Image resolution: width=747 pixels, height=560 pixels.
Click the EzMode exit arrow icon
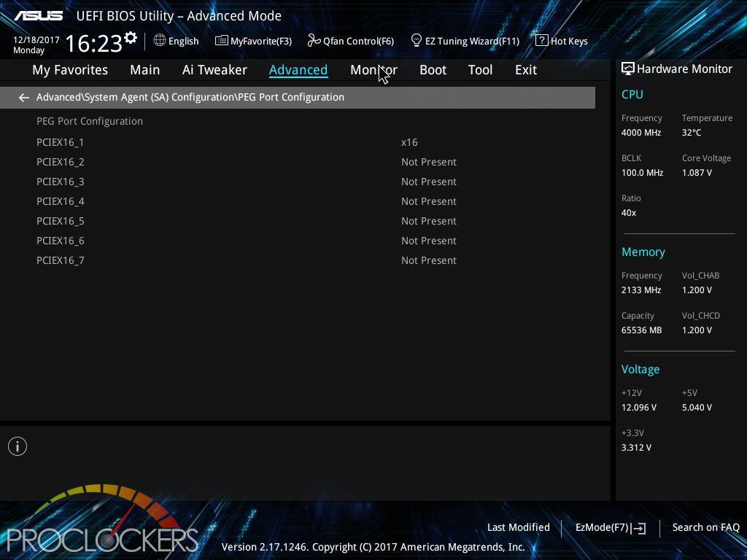coord(640,528)
